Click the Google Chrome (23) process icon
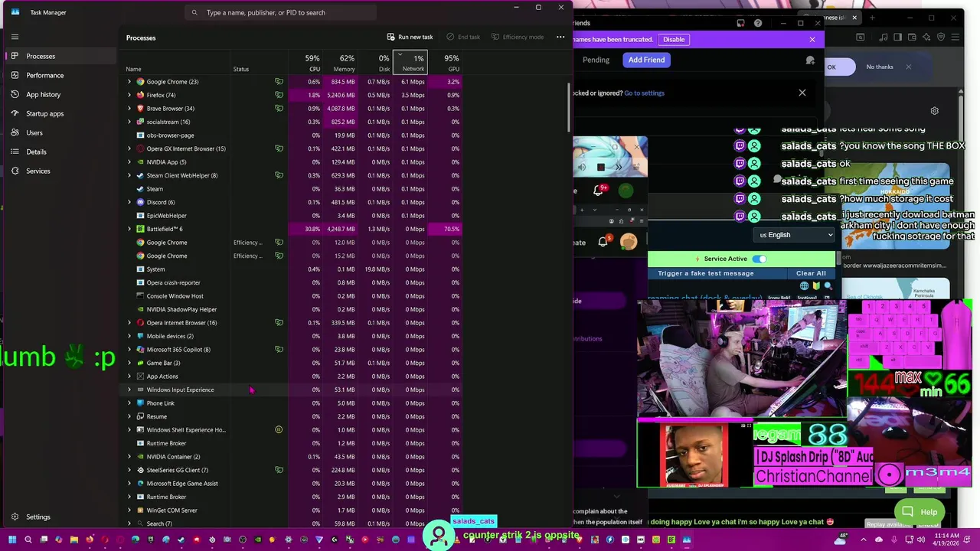980x551 pixels. click(140, 82)
